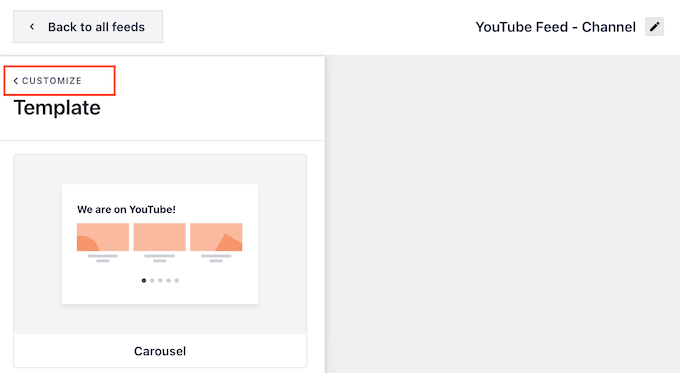
Task: Select the Carousel template card
Action: 160,261
